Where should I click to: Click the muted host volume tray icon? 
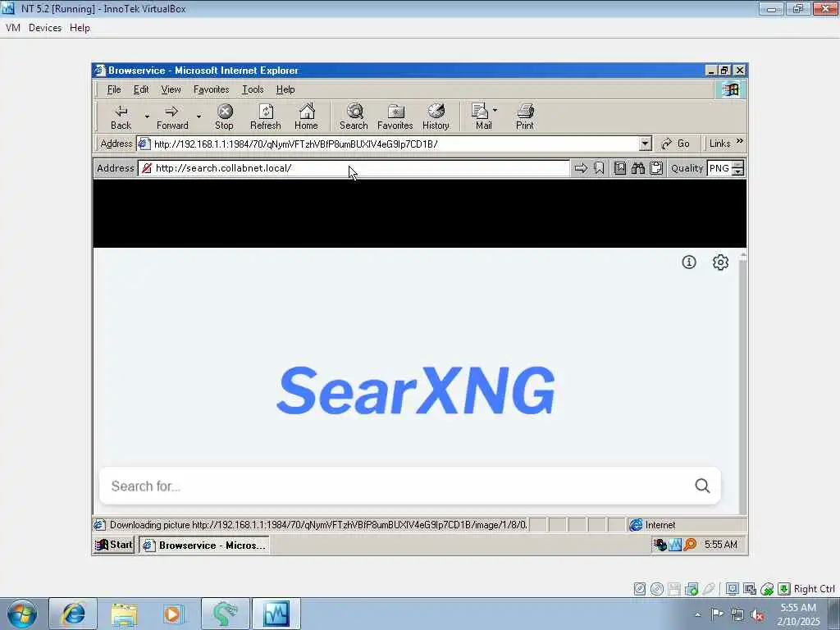point(757,614)
